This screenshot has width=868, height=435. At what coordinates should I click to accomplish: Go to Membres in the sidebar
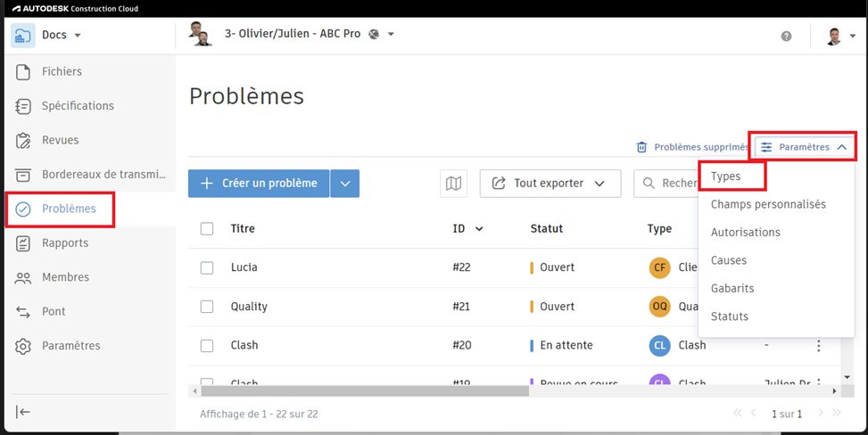click(x=65, y=277)
